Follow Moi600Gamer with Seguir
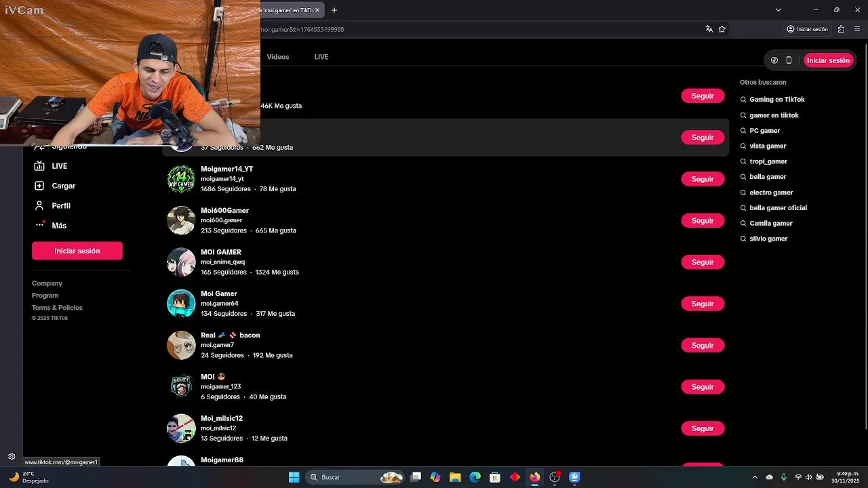Viewport: 868px width, 488px height. [703, 221]
